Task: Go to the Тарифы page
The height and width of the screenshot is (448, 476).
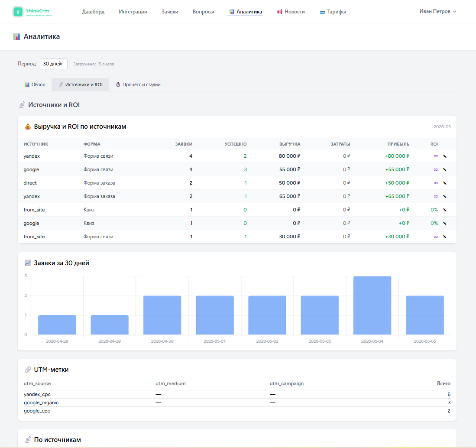Action: click(x=333, y=12)
